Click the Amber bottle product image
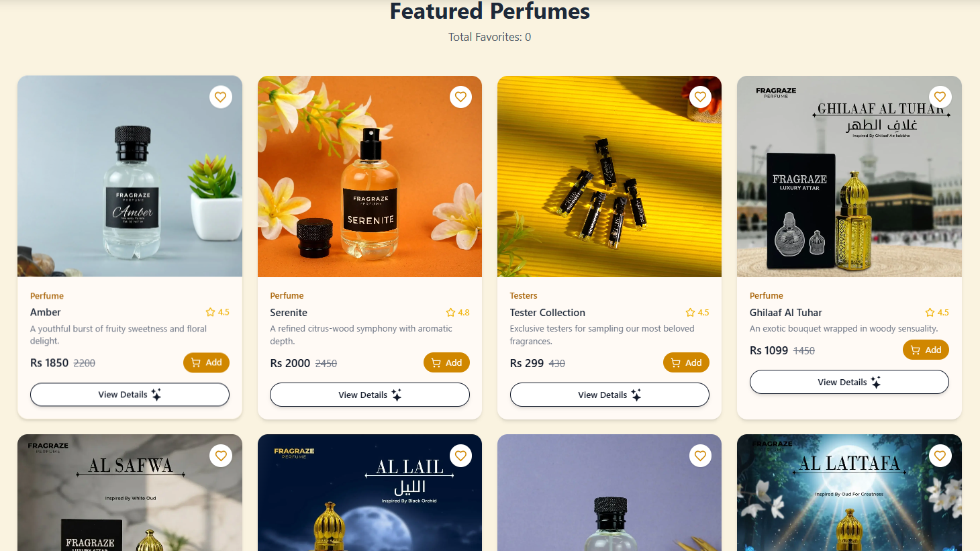Viewport: 980px width, 551px height. 130,188
